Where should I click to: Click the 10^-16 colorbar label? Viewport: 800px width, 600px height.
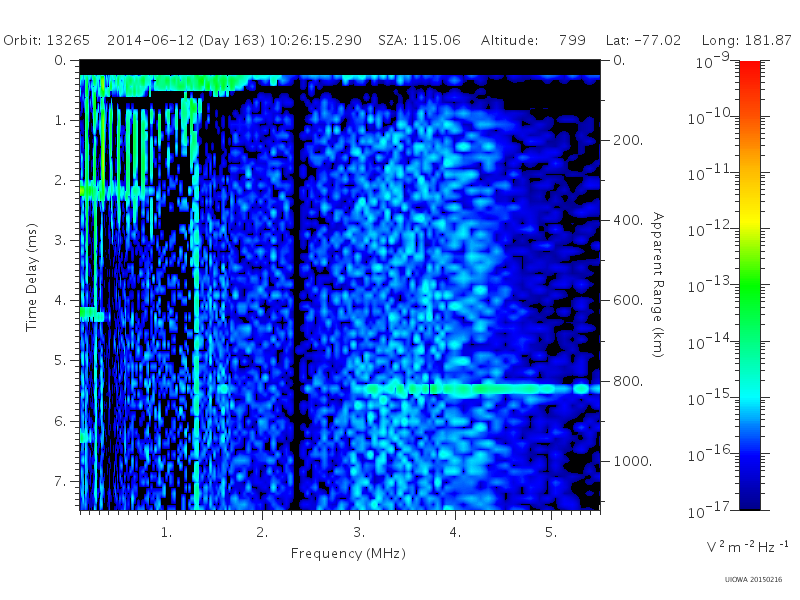click(711, 454)
